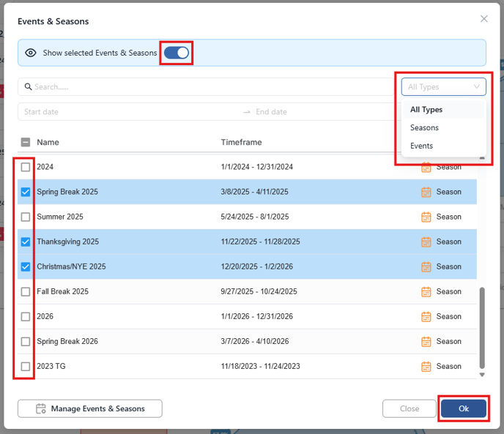Click the calendar icon in 2023 TG row
Screen dimensions: 504x434
click(426, 366)
